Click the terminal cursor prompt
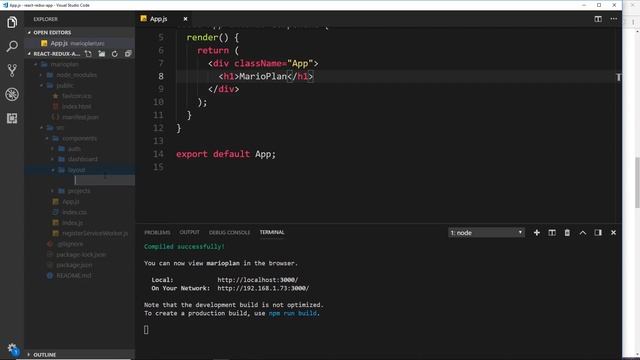This screenshot has height=360, width=640. tap(146, 330)
